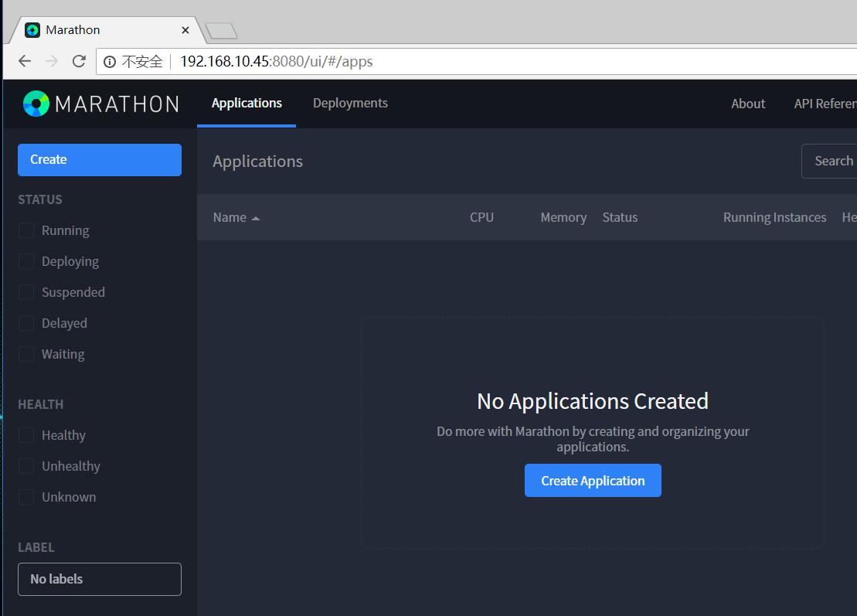Viewport: 857px width, 616px height.
Task: Check the Unhealthy health filter
Action: tap(26, 466)
